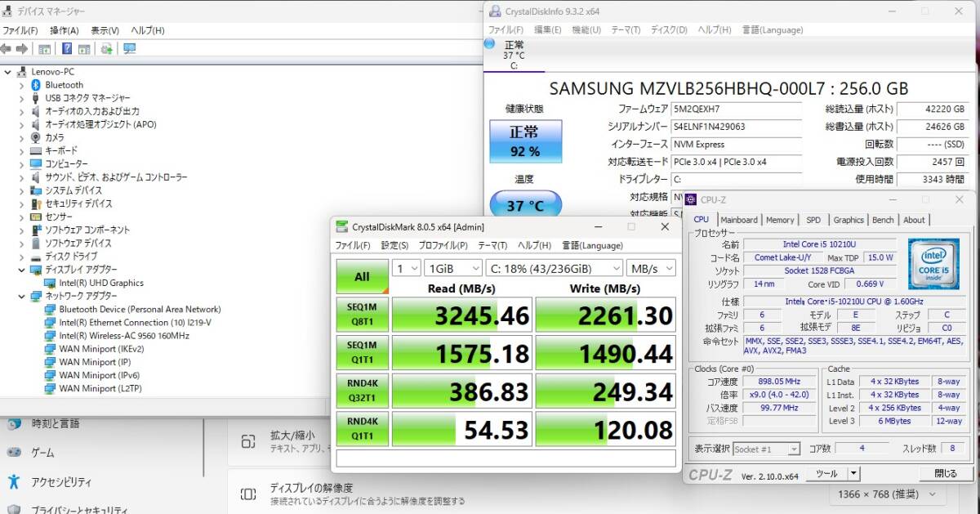
Task: Collapse the ディスプレイ アダプター category
Action: coord(21,269)
